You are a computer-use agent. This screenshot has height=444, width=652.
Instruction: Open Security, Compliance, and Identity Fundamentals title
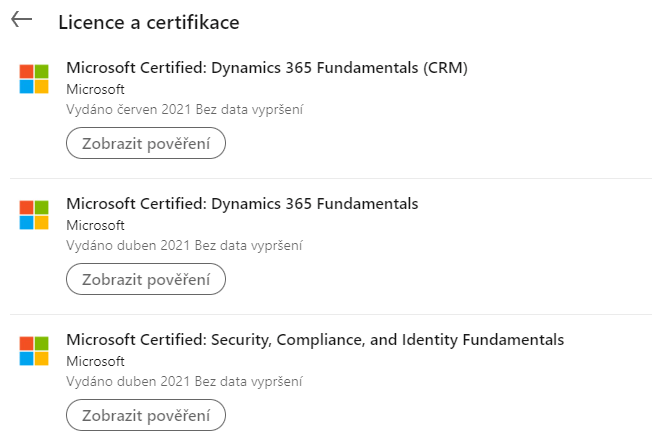(x=315, y=340)
